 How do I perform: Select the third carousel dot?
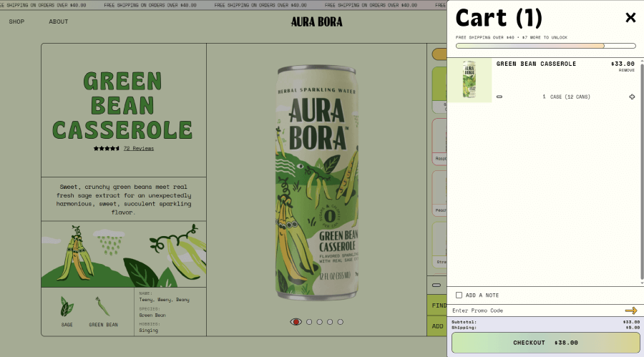320,322
